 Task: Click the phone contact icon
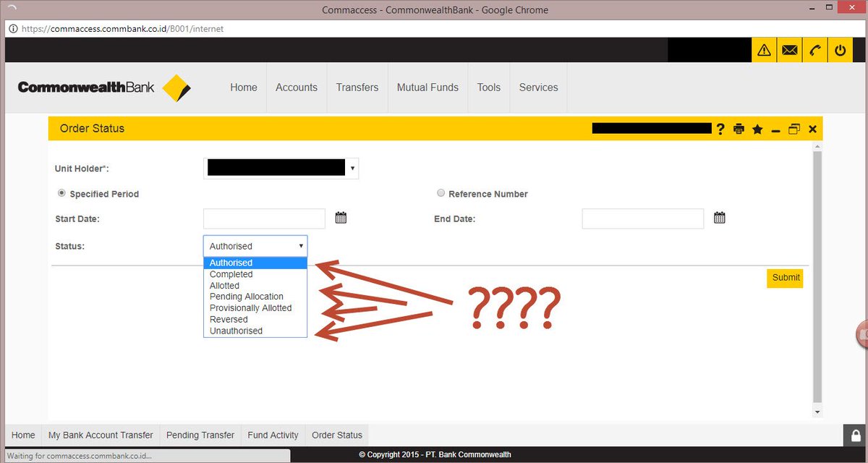pos(814,50)
